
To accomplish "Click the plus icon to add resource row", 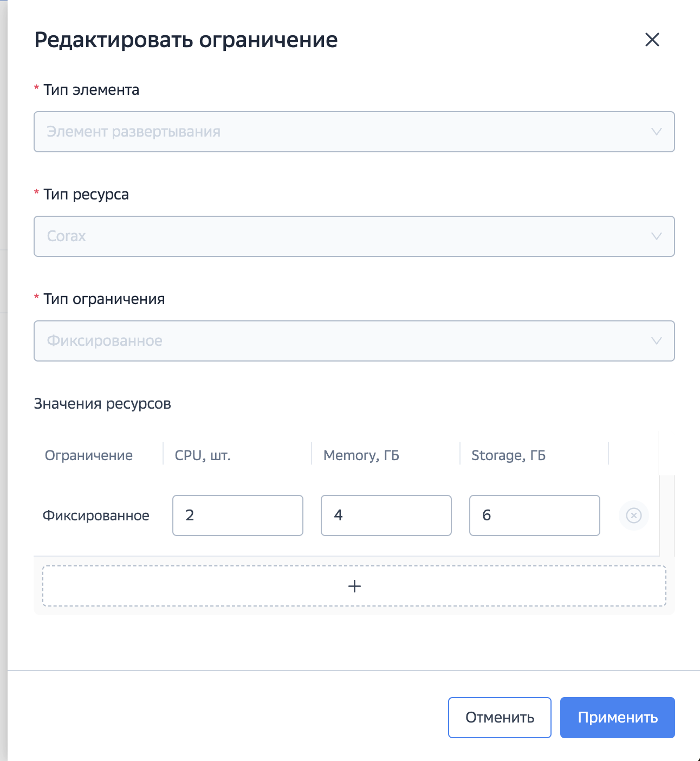I will pos(355,586).
